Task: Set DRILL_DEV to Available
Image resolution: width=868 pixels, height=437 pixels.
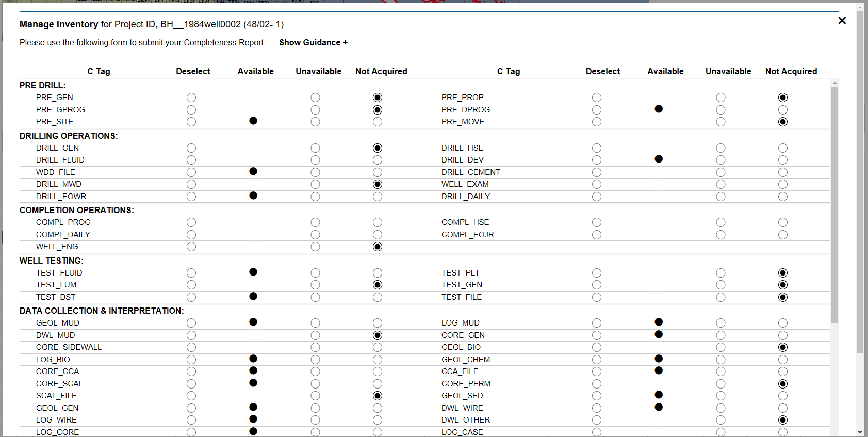Action: coord(659,159)
